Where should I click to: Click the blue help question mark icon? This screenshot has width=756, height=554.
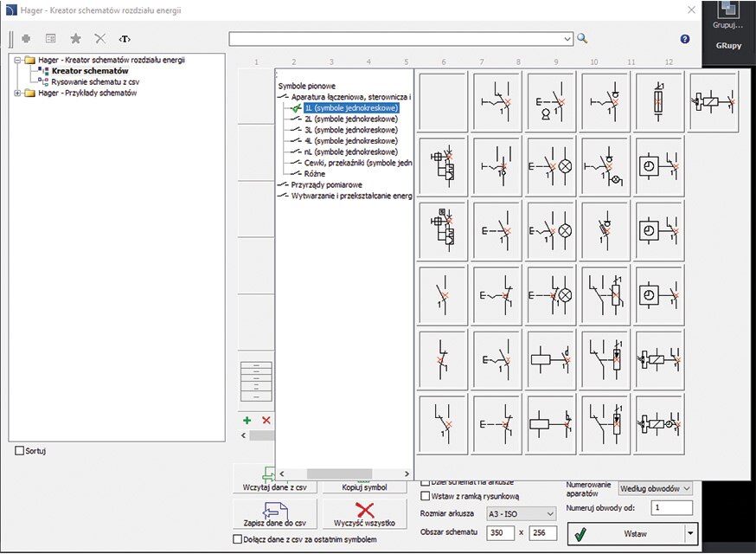685,39
